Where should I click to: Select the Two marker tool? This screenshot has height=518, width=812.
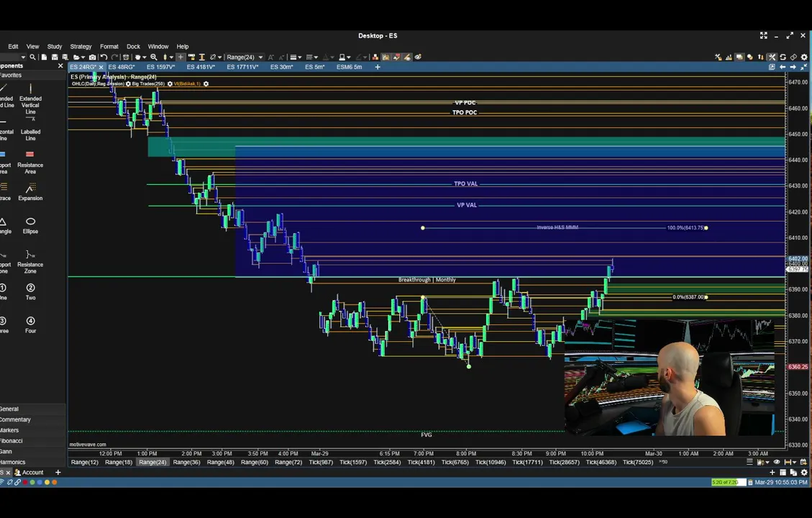(30, 291)
